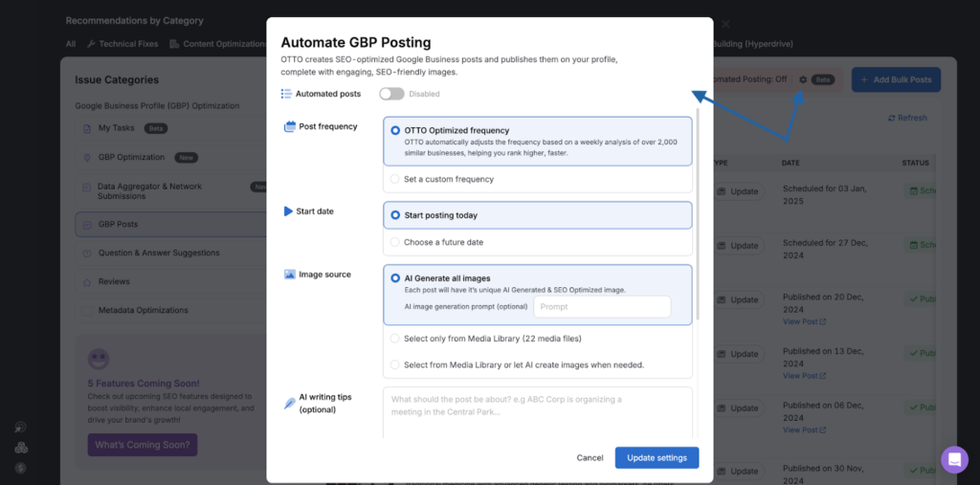Open View Post link for 13 Dec post
The image size is (980, 485).
pos(804,376)
